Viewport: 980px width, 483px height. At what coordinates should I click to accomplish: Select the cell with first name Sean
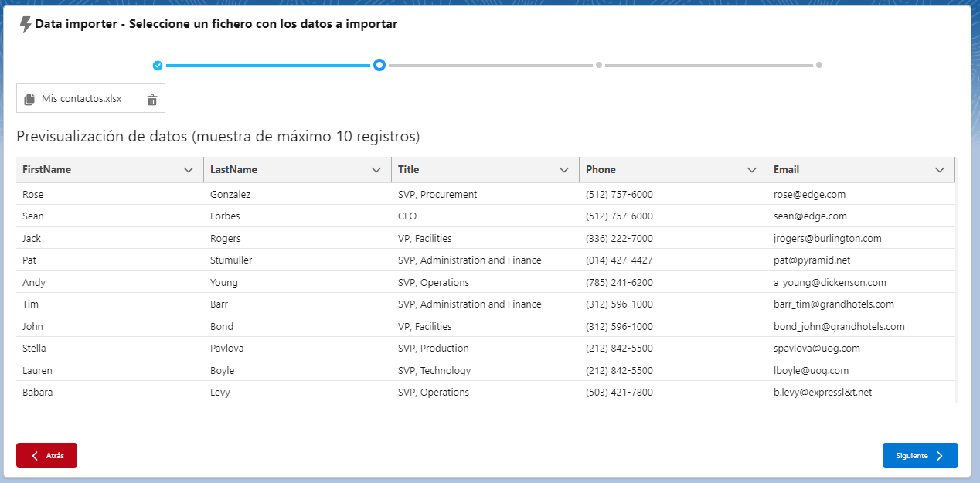coord(110,216)
